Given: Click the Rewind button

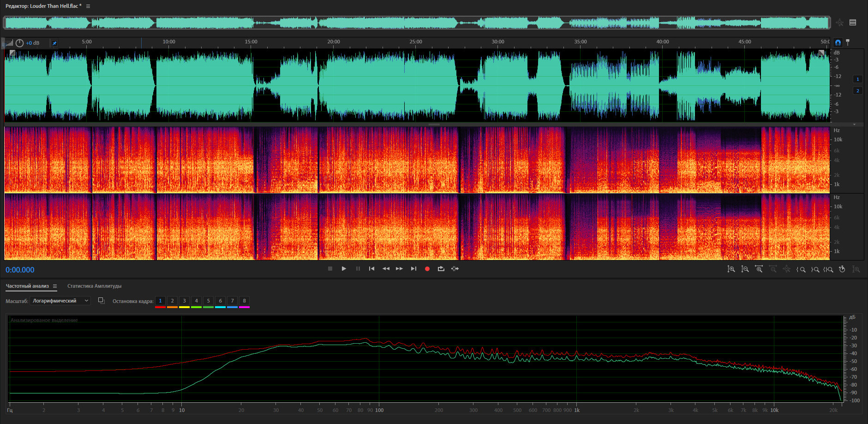Looking at the screenshot, I should click(386, 269).
